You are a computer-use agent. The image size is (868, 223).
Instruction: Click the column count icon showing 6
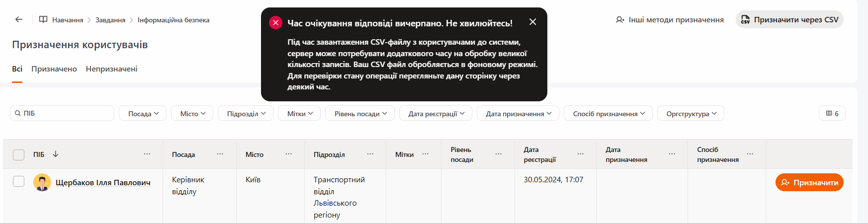coord(832,113)
